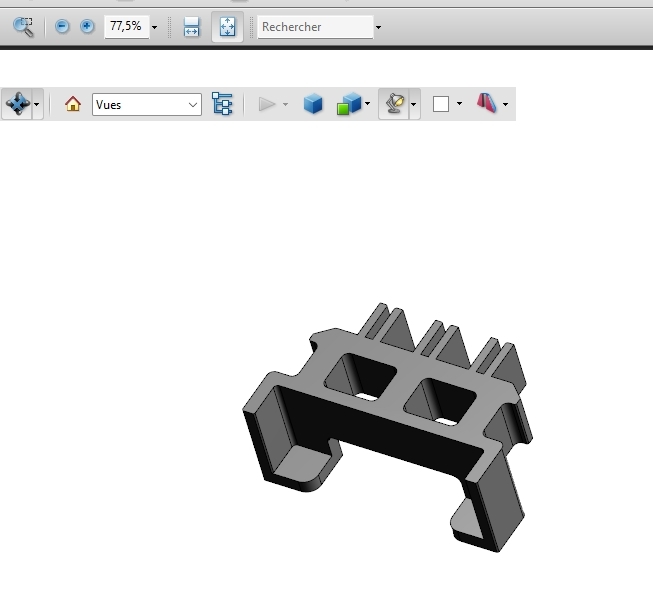653x612 pixels.
Task: Click the marquee zoom magnifier tool
Action: 23,27
